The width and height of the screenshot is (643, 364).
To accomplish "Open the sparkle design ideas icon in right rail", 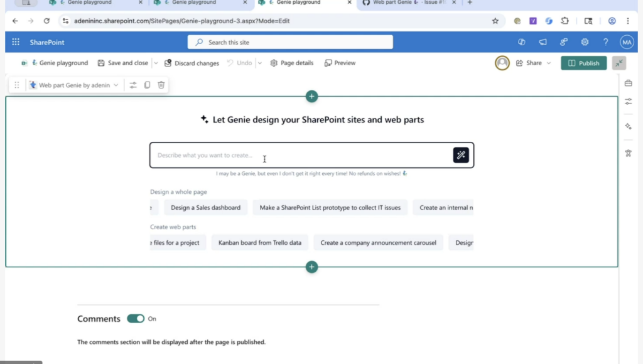I will (628, 127).
